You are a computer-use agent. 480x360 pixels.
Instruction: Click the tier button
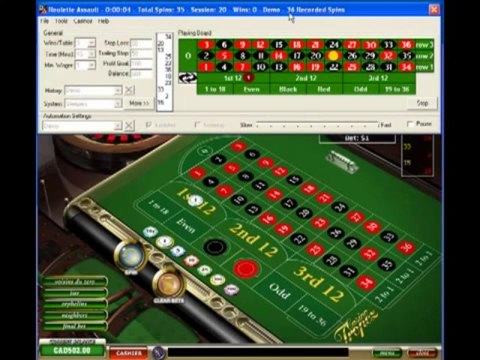coord(75,293)
